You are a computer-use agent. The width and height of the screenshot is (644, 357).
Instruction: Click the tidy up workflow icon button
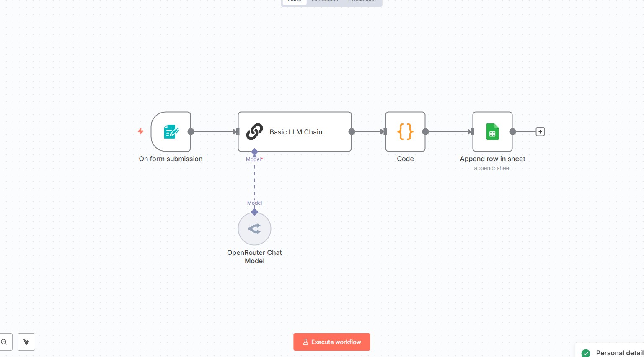point(26,342)
